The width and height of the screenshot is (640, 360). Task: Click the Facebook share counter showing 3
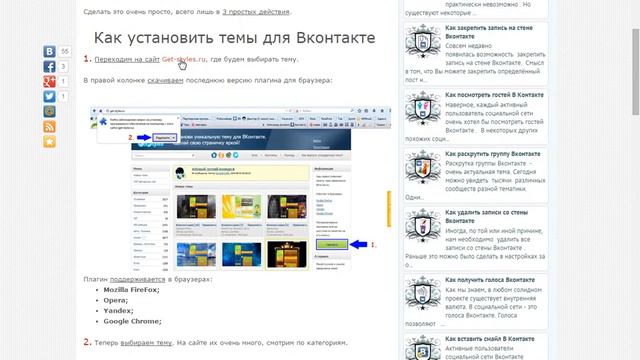pos(63,67)
